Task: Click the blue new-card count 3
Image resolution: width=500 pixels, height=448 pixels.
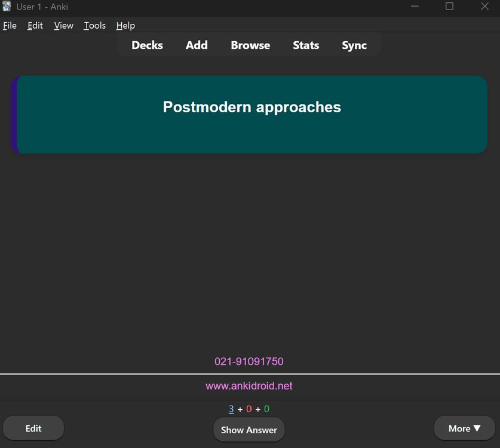Action: coord(231,409)
